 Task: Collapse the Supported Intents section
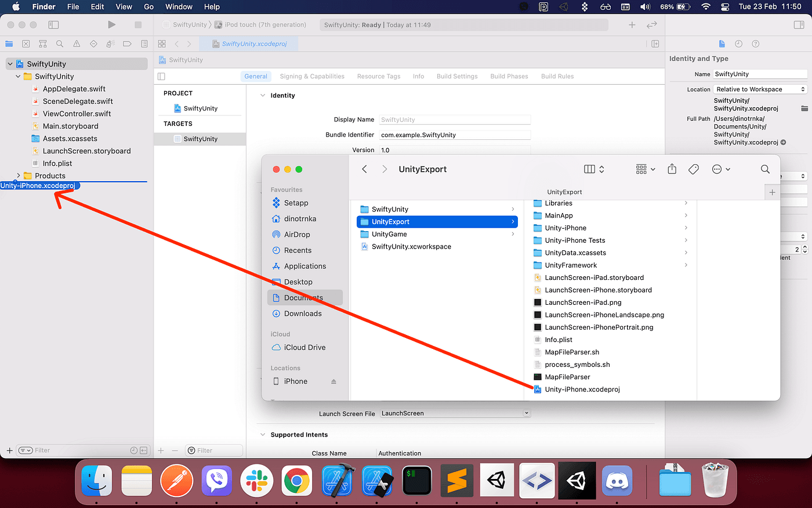262,434
